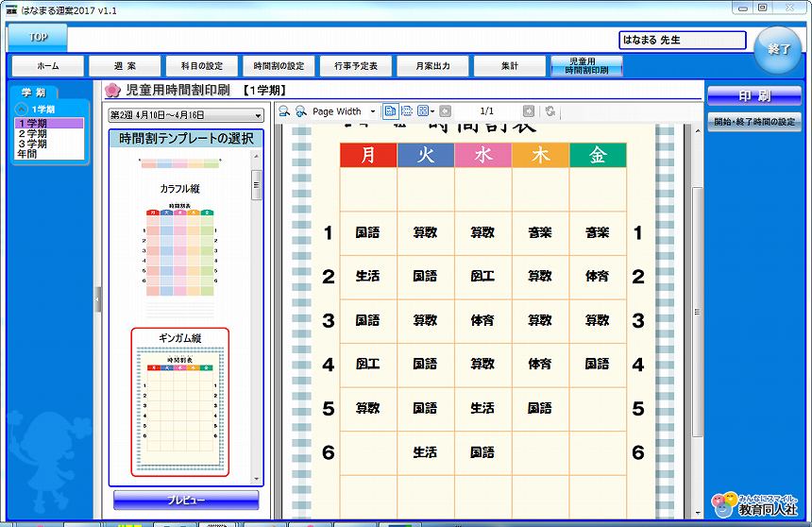The image size is (812, 527).
Task: Open 時間割の設定 menu
Action: (279, 66)
